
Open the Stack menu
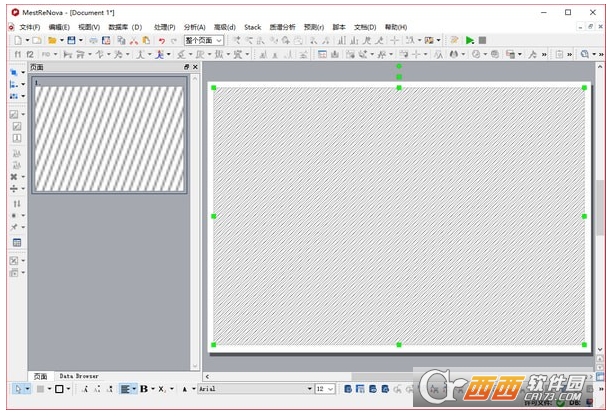pos(252,27)
